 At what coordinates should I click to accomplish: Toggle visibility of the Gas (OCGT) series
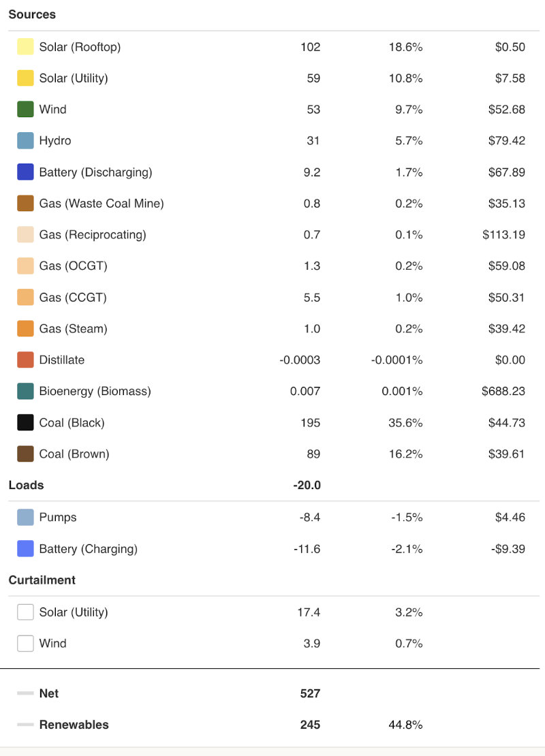pos(25,266)
